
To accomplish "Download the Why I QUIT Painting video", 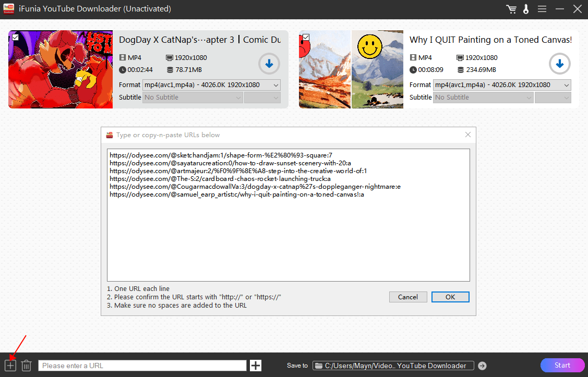I will pyautogui.click(x=559, y=64).
